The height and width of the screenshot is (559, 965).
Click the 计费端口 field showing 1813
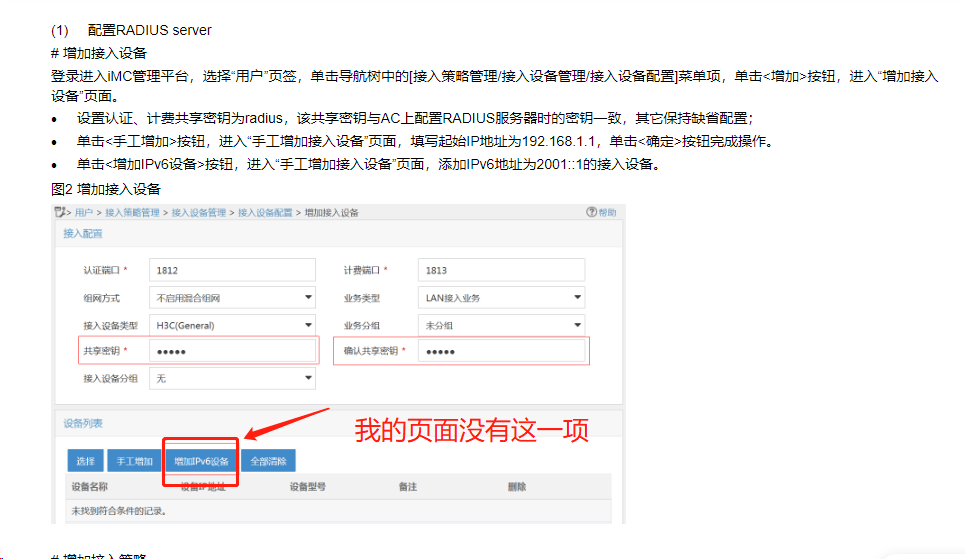(501, 270)
